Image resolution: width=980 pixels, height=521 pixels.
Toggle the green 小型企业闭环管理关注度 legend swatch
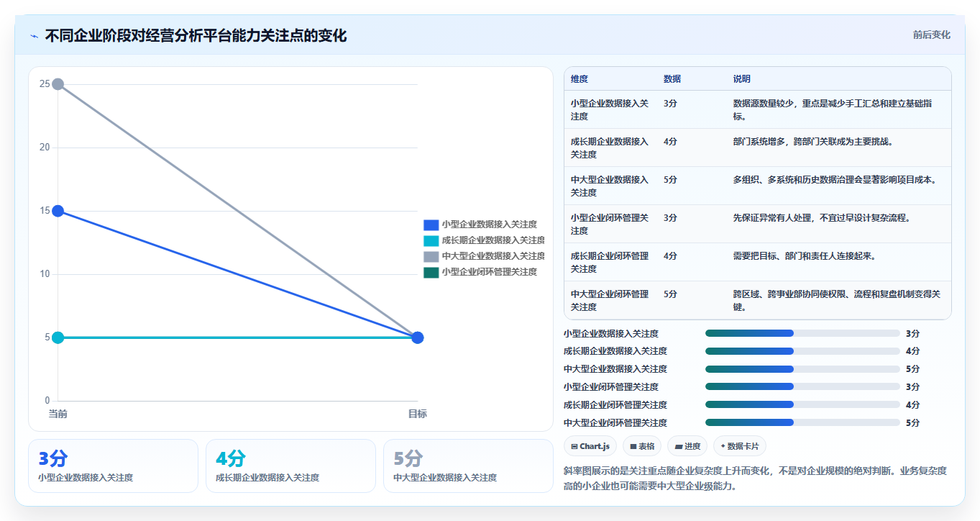pos(431,272)
